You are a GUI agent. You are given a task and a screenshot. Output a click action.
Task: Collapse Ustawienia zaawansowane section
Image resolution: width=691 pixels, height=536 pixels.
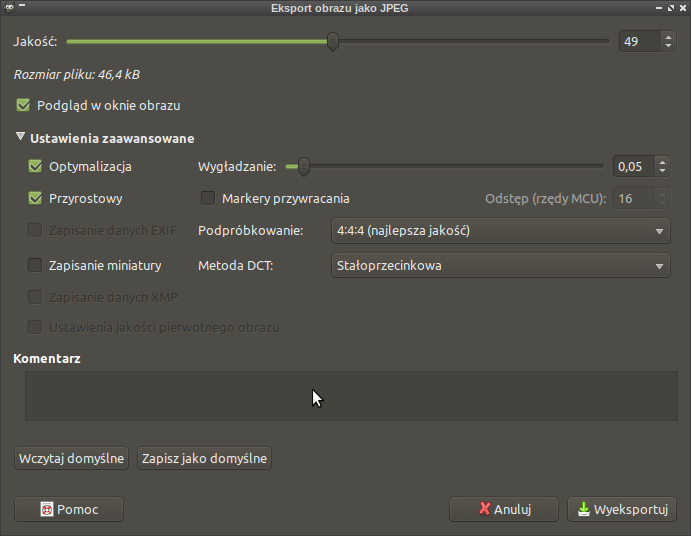(x=20, y=137)
